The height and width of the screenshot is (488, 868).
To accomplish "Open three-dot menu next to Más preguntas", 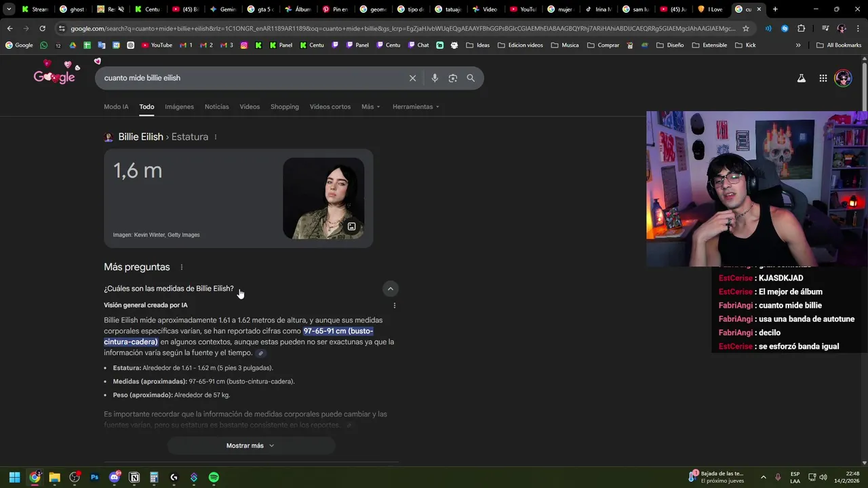I will point(181,267).
